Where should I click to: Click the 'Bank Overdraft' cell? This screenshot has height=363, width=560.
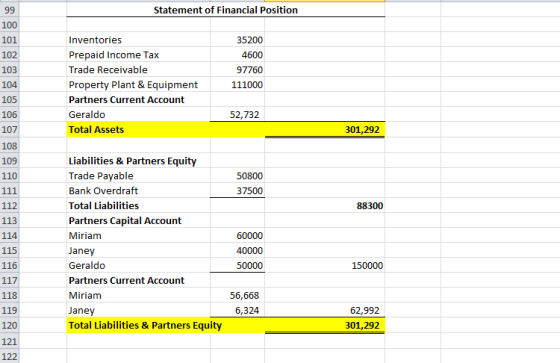[138, 191]
